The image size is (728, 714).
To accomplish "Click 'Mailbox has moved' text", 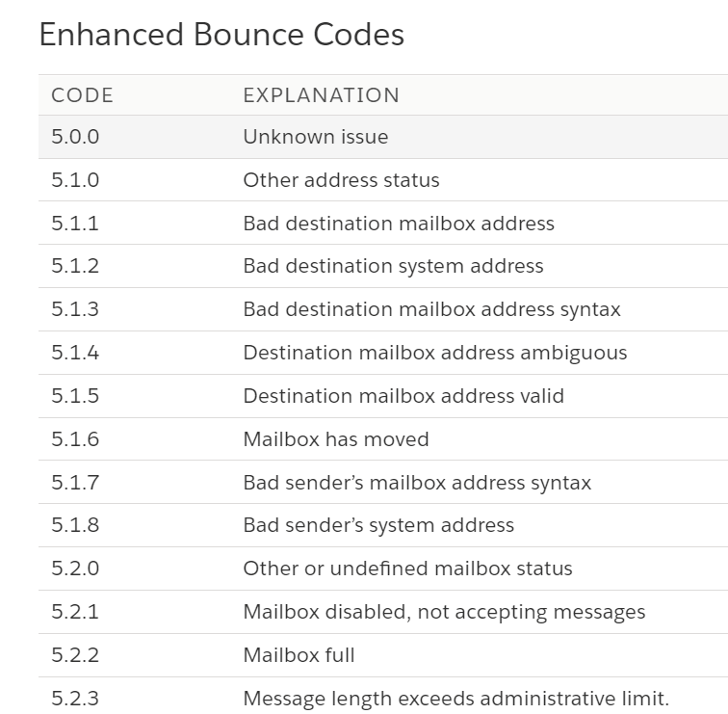I will coord(336,439).
